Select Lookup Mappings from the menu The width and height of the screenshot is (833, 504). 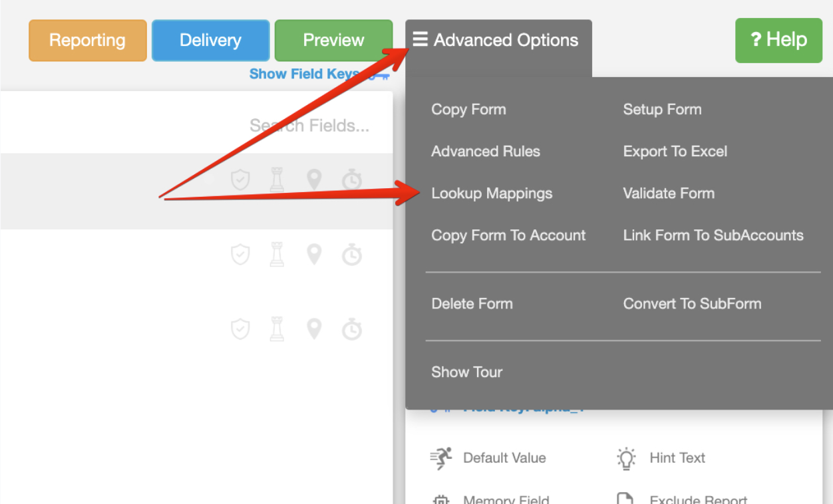(492, 193)
